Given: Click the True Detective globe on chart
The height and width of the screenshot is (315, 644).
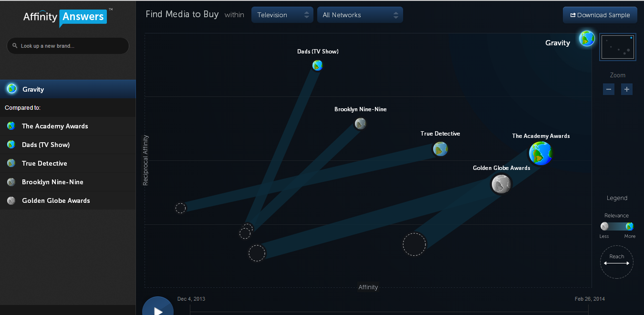Looking at the screenshot, I should click(x=440, y=149).
